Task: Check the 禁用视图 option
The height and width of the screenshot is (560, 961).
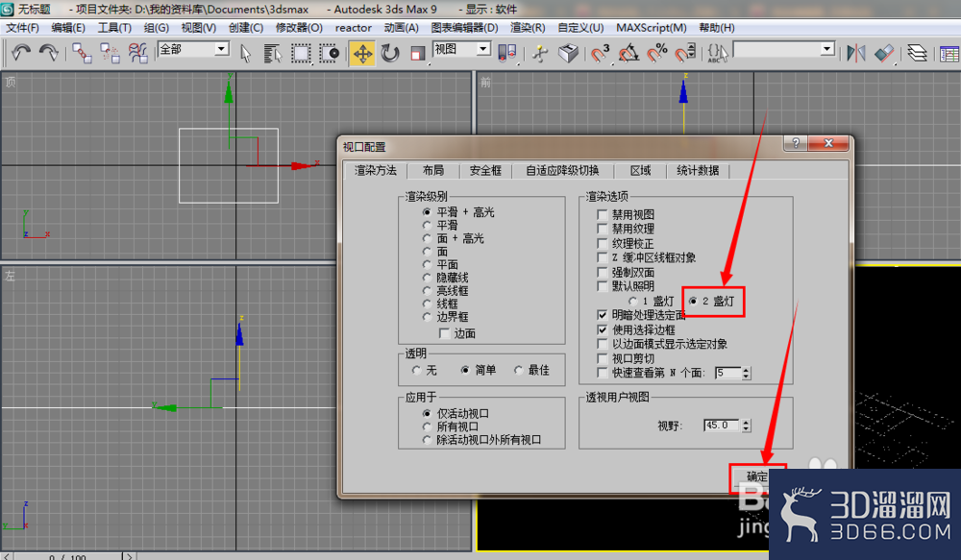Action: point(602,214)
